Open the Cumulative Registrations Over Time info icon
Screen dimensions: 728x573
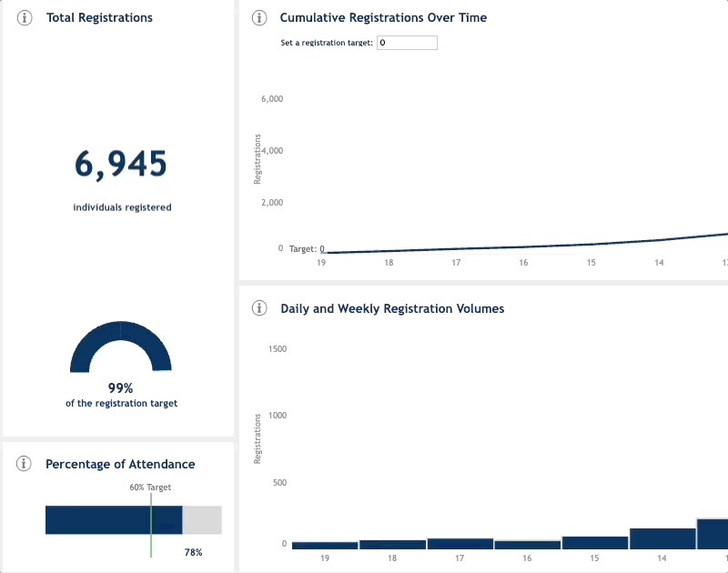click(x=259, y=17)
